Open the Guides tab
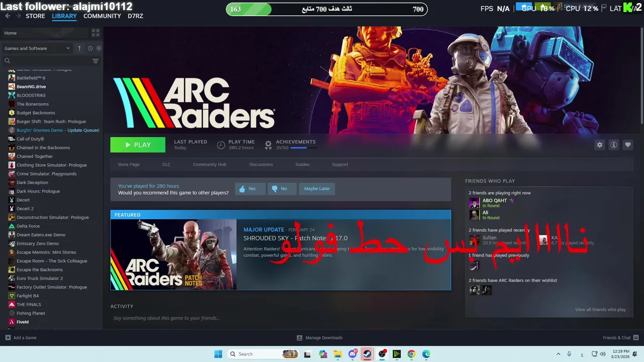The height and width of the screenshot is (362, 644). (302, 164)
